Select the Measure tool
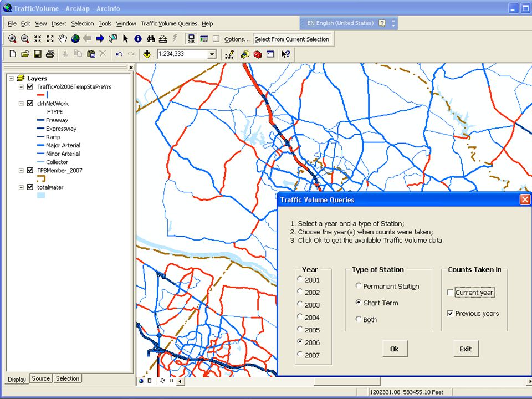The image size is (532, 399). point(163,39)
